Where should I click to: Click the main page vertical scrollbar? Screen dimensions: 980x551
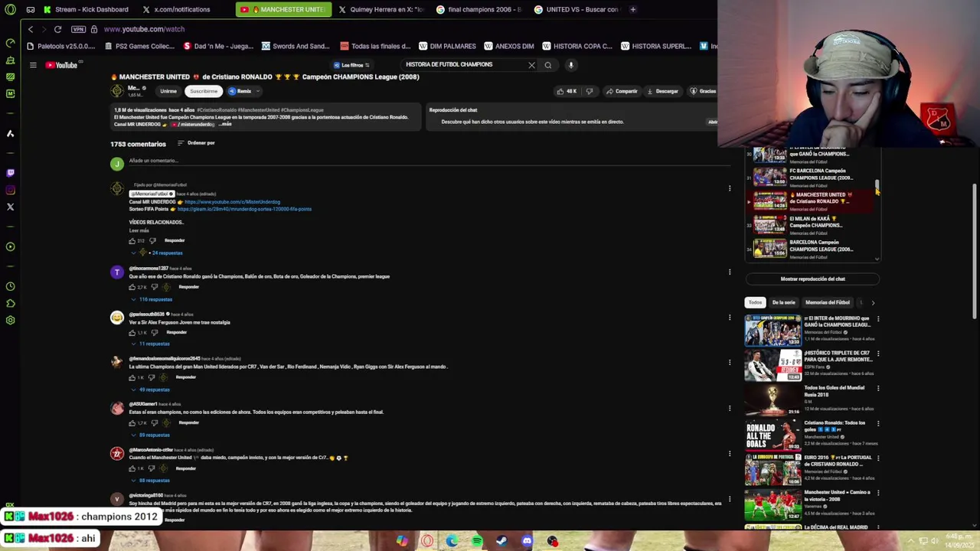point(975,253)
